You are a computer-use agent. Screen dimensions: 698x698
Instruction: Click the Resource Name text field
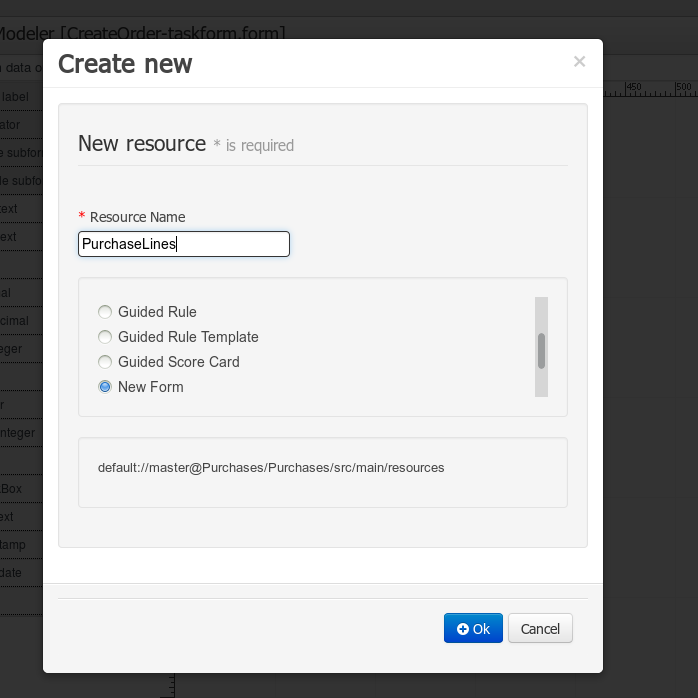coord(184,244)
